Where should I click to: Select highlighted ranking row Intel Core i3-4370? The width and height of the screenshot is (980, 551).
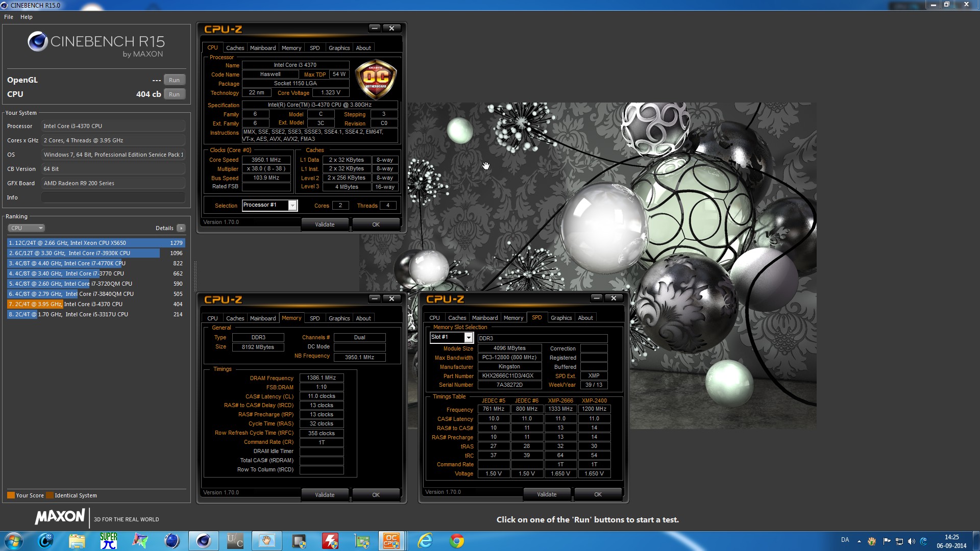coord(96,304)
